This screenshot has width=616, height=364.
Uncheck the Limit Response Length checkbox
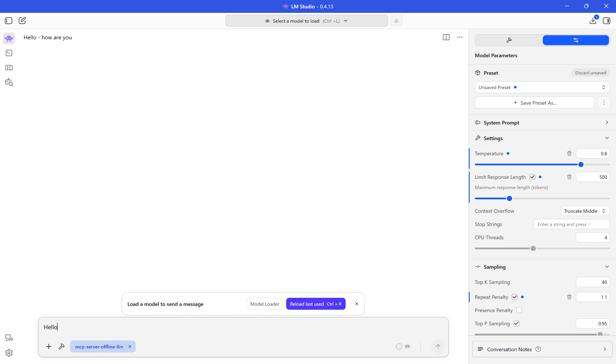coord(532,177)
